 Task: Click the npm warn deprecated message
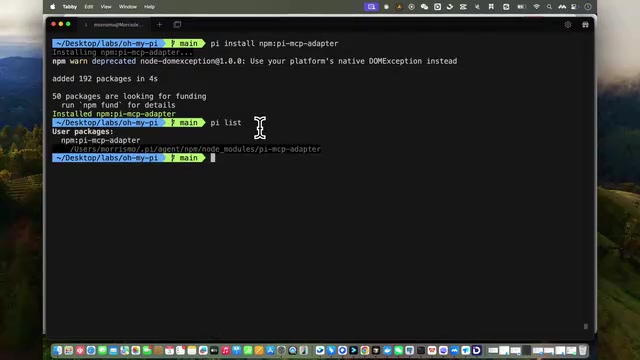coord(255,61)
